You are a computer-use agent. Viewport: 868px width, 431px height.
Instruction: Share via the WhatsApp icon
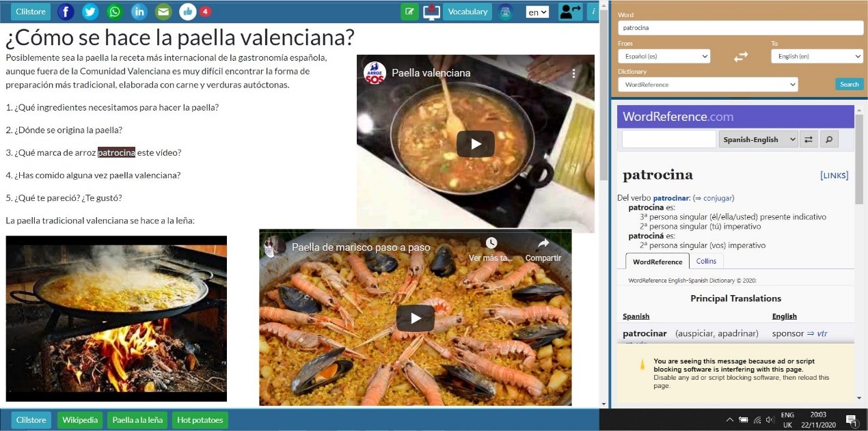point(115,12)
